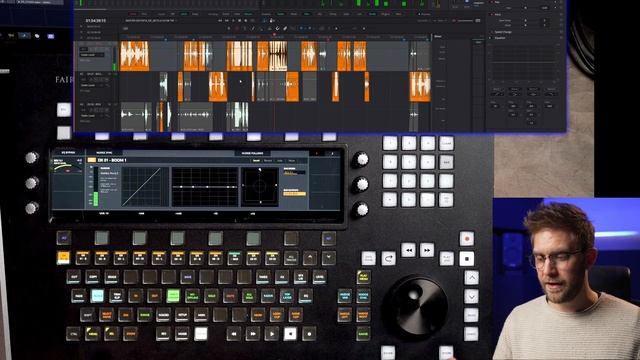640x360 pixels.
Task: Select the DX 01 - BOOM 1 channel title
Action: coord(112,160)
